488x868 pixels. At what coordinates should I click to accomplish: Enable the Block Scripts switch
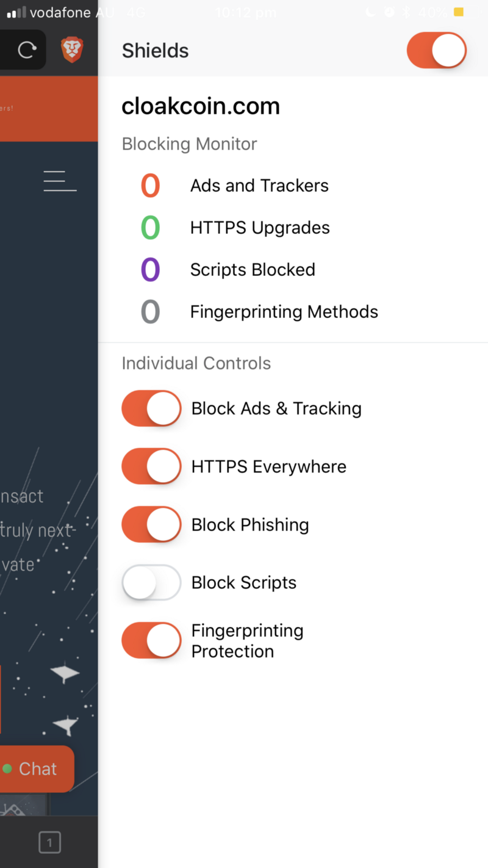pos(151,582)
